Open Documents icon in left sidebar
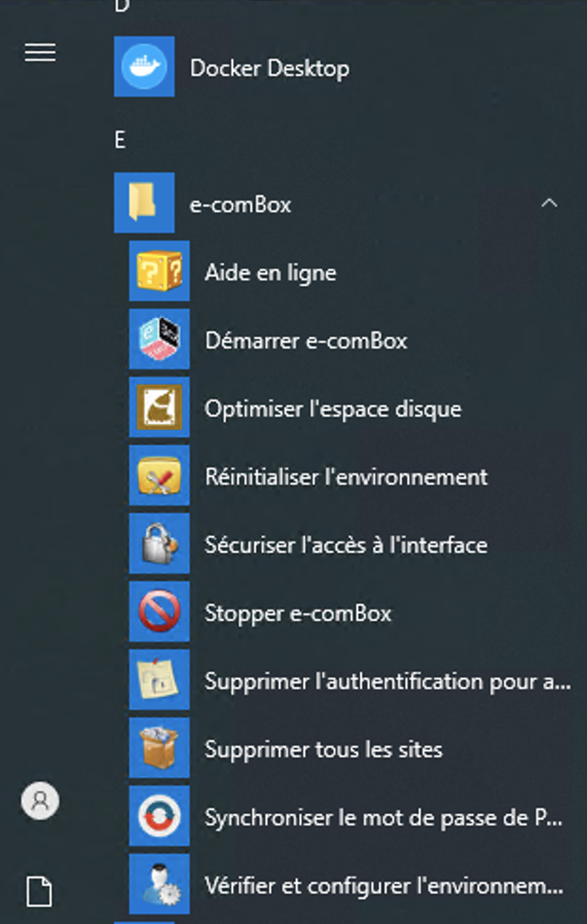 click(x=40, y=891)
